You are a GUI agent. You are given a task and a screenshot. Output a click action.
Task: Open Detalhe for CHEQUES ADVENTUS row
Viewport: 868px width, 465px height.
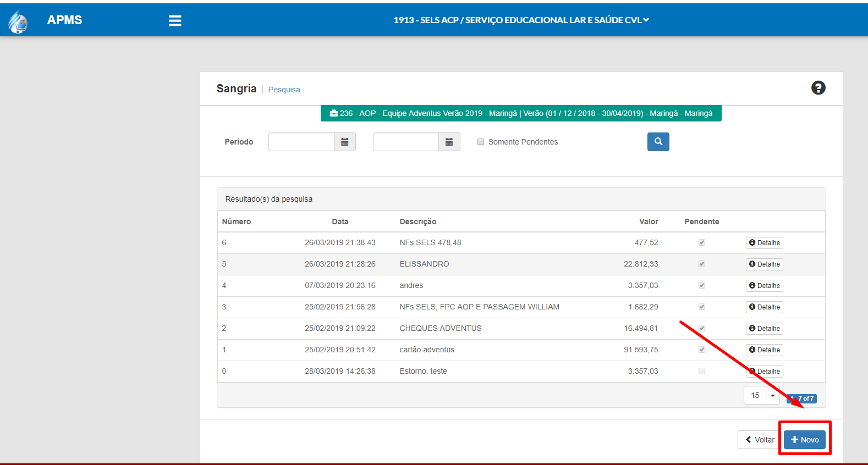764,329
